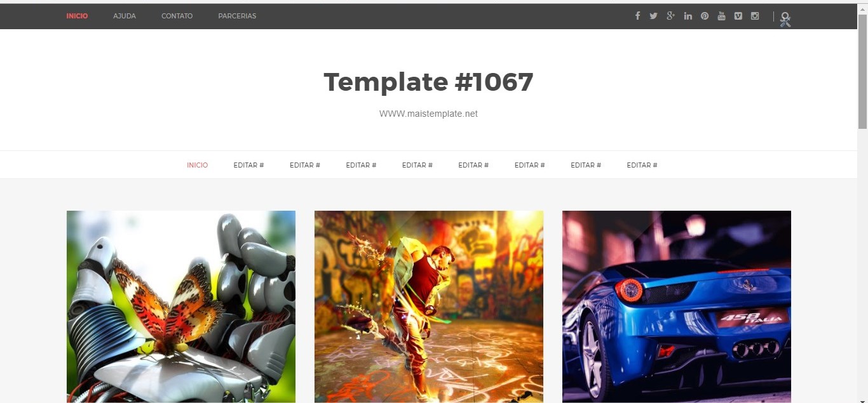Go to the AJUDA menu item
This screenshot has height=403, width=868.
click(125, 16)
